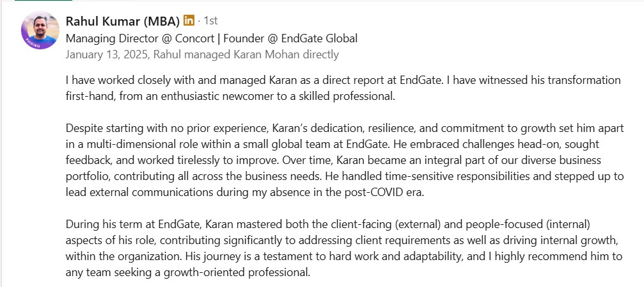
Task: Select "Founder @ EndGate Global" in the headline
Action: pyautogui.click(x=290, y=38)
